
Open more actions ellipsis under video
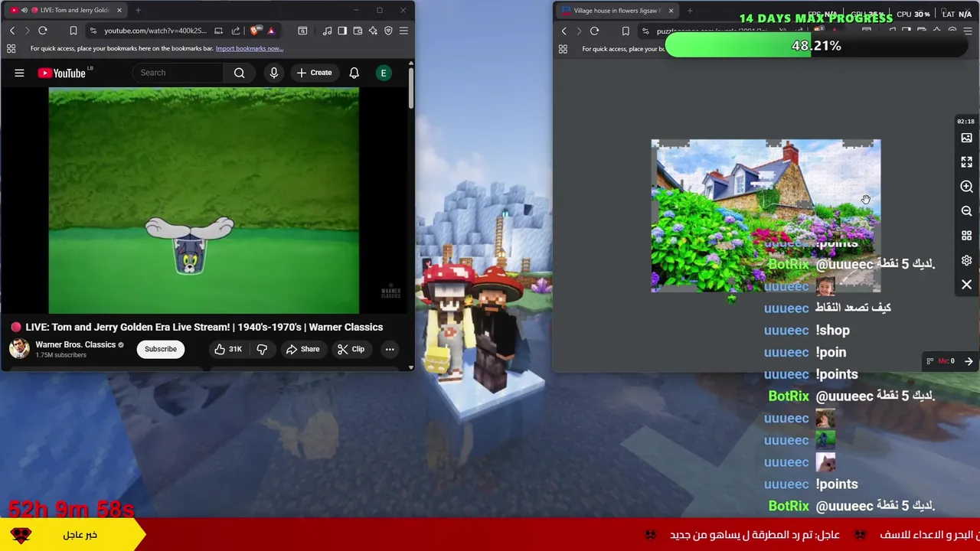click(x=390, y=349)
